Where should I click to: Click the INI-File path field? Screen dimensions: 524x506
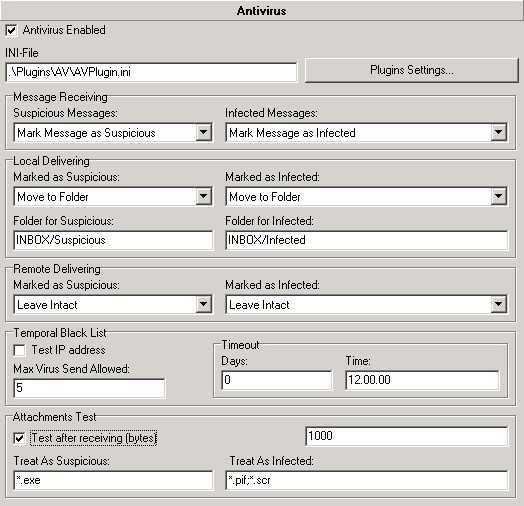coord(151,72)
